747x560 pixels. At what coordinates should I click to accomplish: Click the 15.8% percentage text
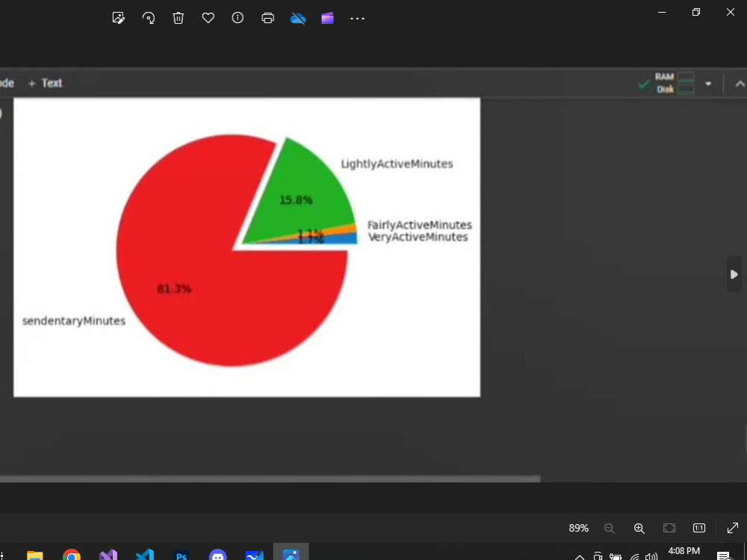[x=296, y=200]
